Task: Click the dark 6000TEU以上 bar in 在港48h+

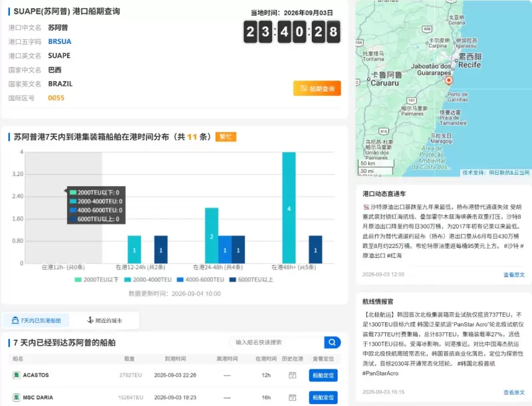Action: [315, 249]
